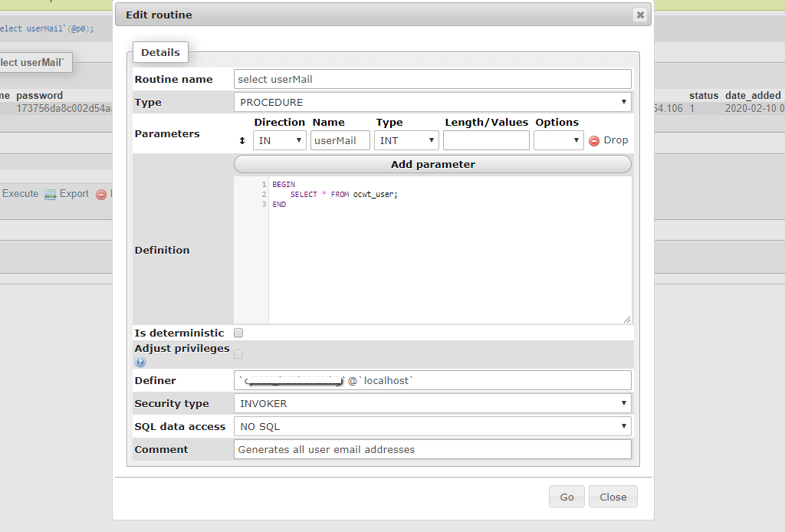Viewport: 785px width, 532px height.
Task: Click the password hash cell 173756da8c002d54
Action: 64,108
